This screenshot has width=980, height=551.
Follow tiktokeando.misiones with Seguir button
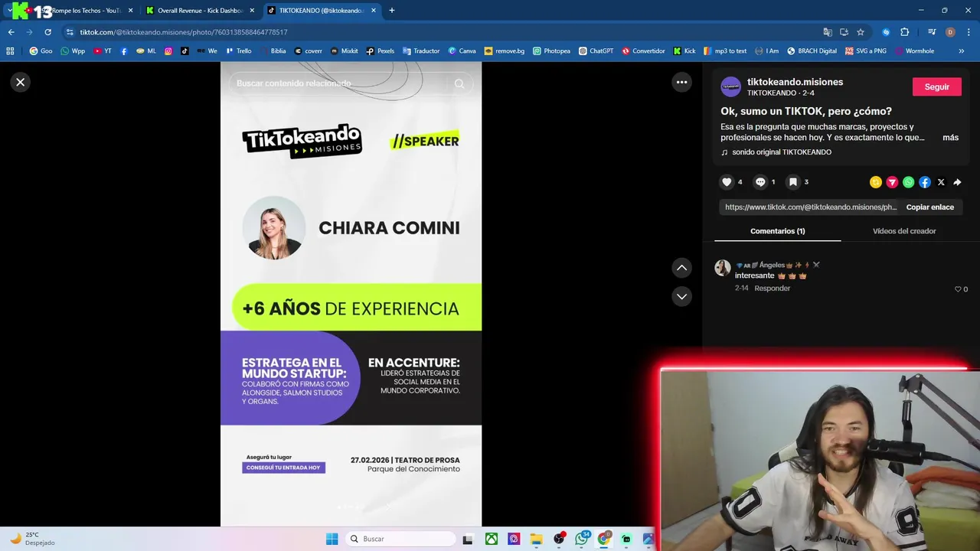[936, 86]
